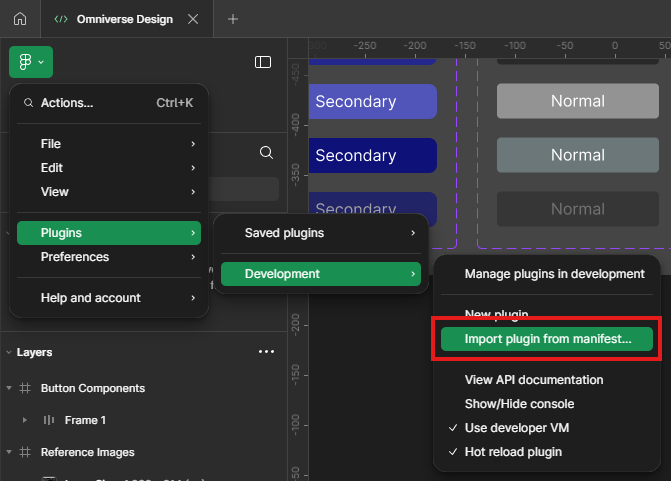Image resolution: width=671 pixels, height=481 pixels.
Task: Expand the Edit submenu
Action: (x=109, y=168)
